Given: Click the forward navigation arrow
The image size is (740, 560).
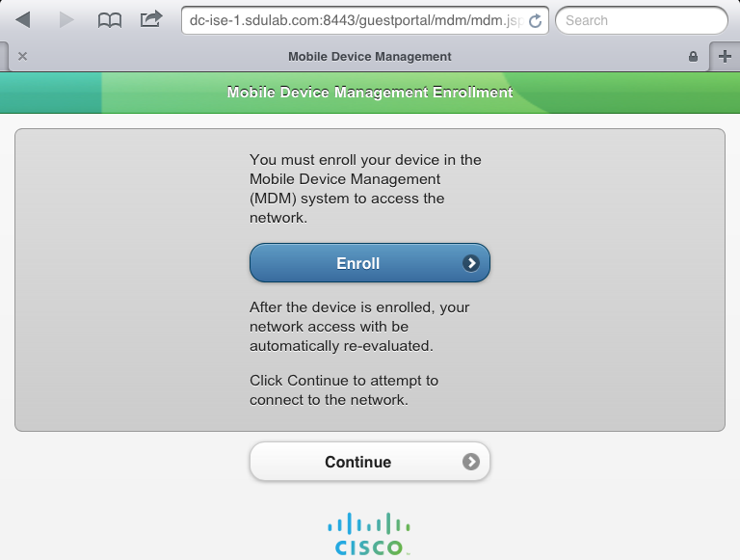Looking at the screenshot, I should pos(66,20).
